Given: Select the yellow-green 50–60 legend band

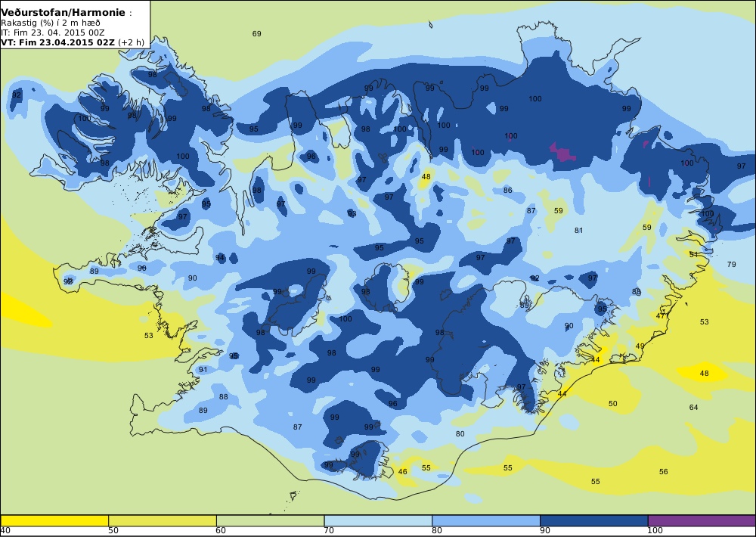Looking at the screenshot, I should pos(163,520).
